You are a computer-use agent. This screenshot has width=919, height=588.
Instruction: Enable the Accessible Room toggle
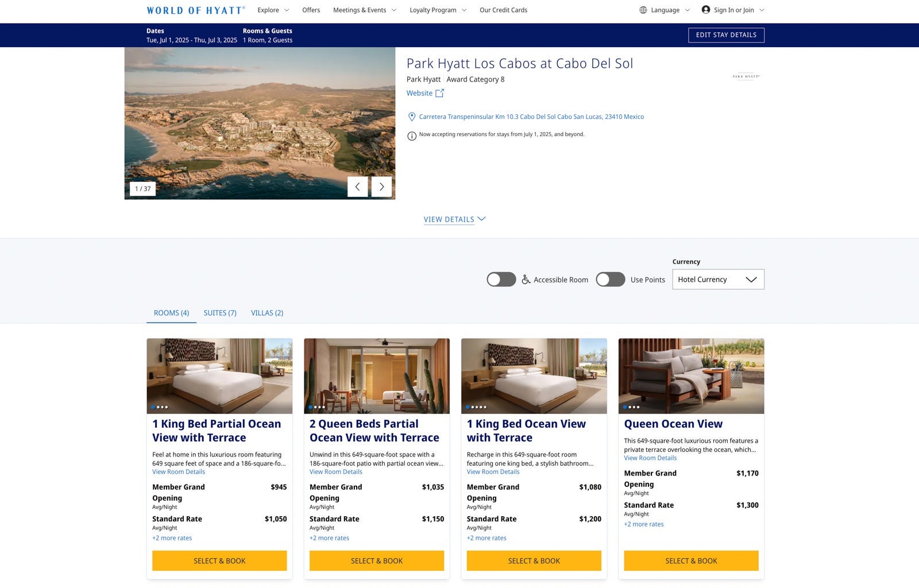tap(501, 280)
